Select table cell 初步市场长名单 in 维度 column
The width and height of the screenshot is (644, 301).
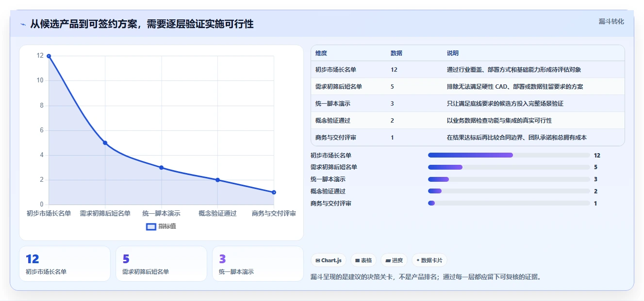pos(335,70)
